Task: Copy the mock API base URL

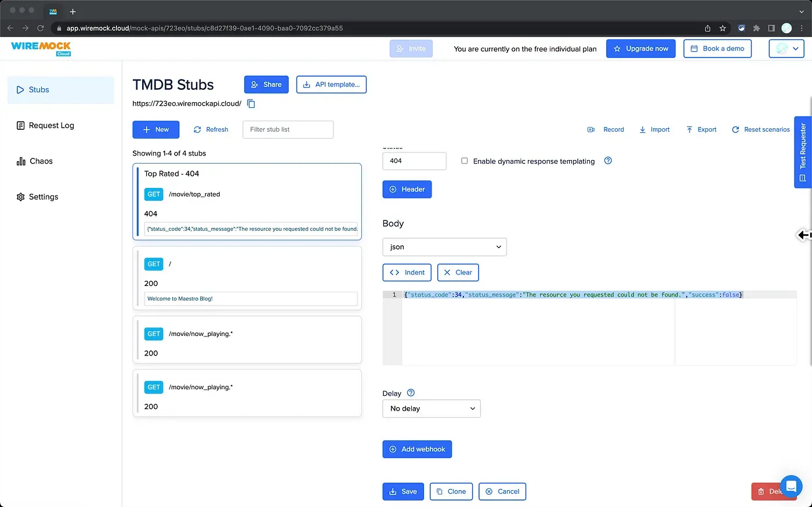Action: 251,104
